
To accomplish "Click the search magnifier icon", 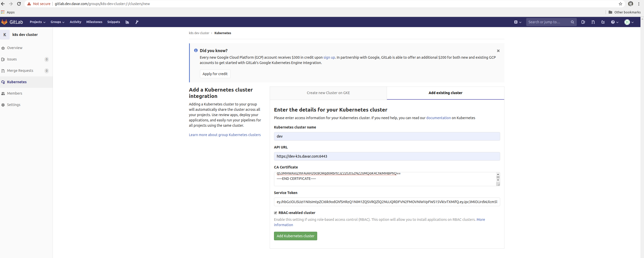I will point(572,22).
